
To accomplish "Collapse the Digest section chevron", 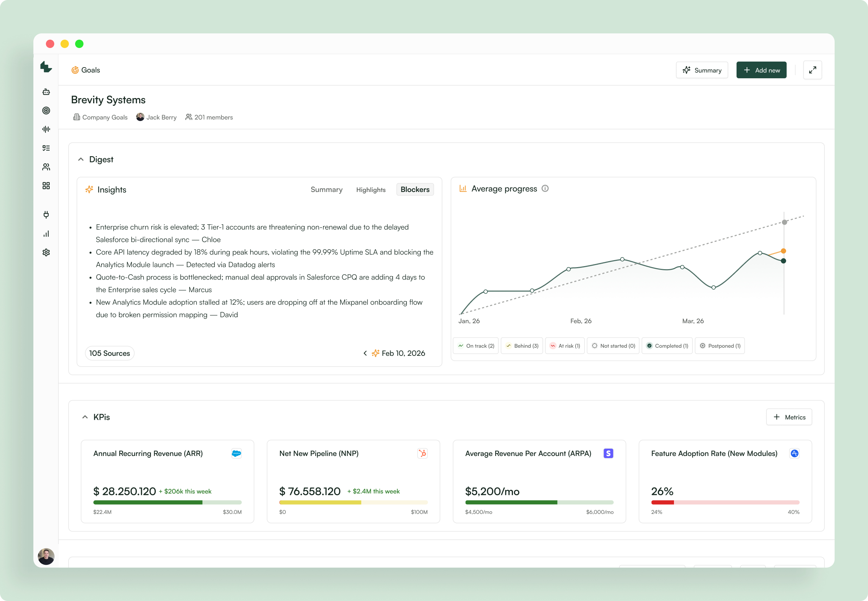I will pos(81,159).
